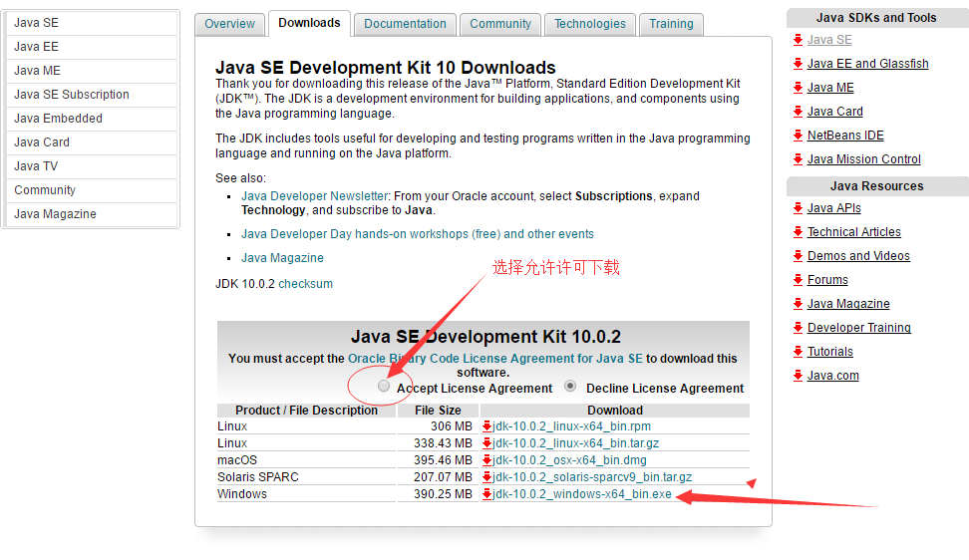Click the red arrow icon next to Developer Training

(x=798, y=328)
